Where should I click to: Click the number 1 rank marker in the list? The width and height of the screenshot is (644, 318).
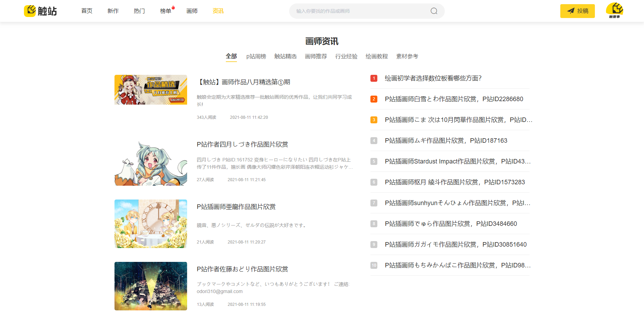pyautogui.click(x=374, y=78)
